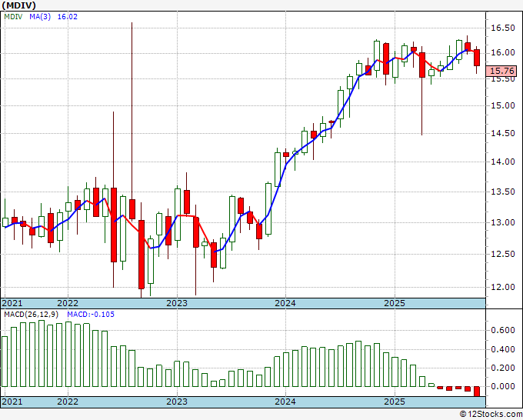The height and width of the screenshot is (420, 523).
Task: Click 2021 on the price chart timeline
Action: [12, 303]
